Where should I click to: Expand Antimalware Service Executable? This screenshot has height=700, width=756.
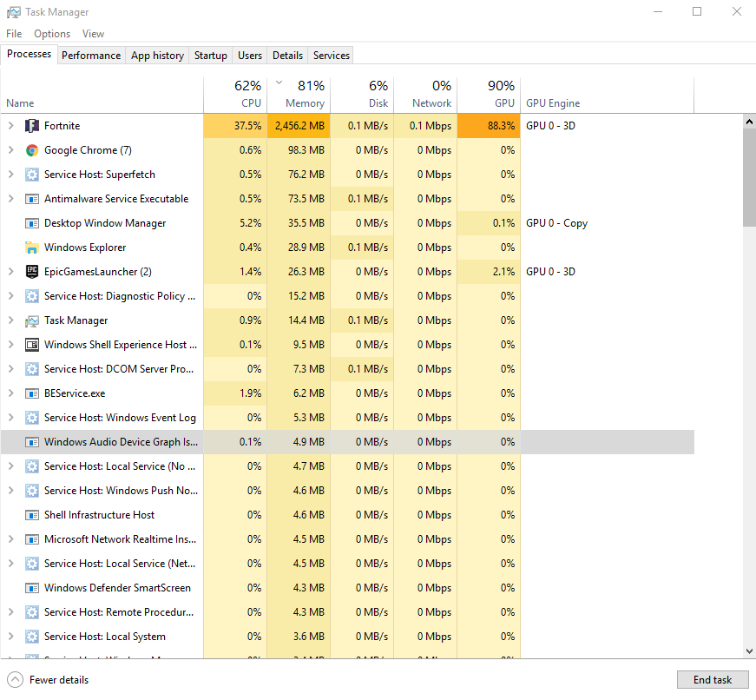click(x=10, y=199)
